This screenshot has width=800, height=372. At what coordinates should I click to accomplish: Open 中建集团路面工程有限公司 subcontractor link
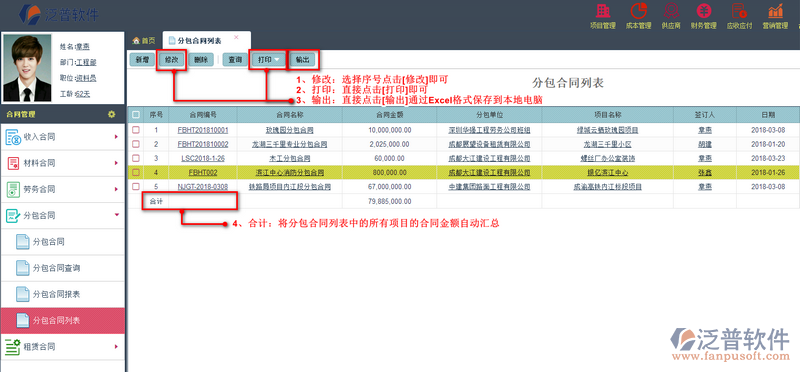click(x=489, y=187)
